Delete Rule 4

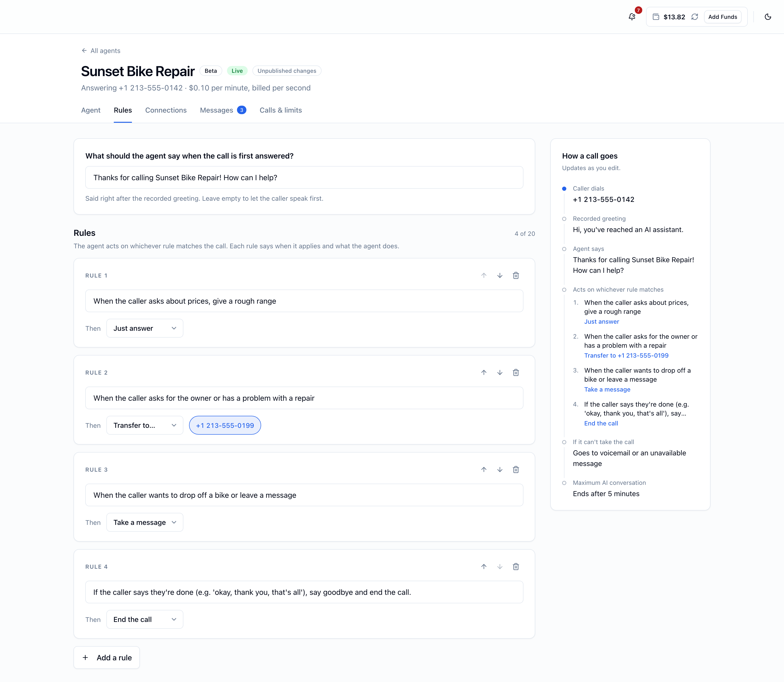[516, 567]
